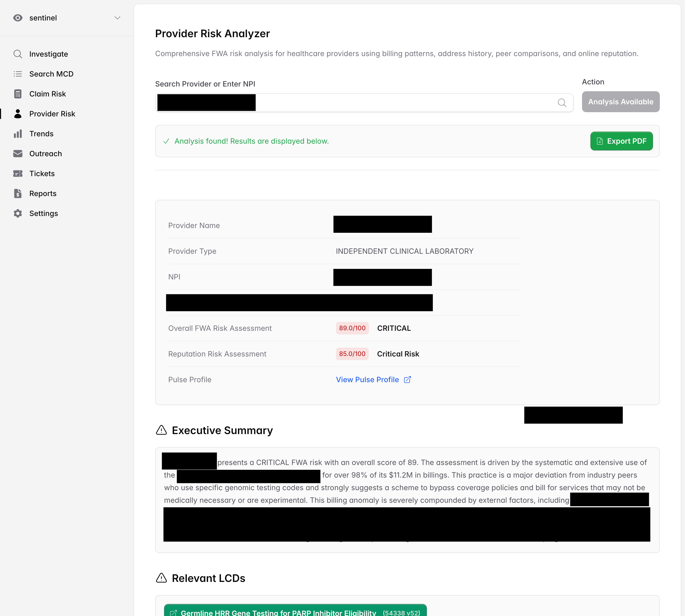The height and width of the screenshot is (616, 685).
Task: Click the sentinel eye logo icon
Action: 18,18
